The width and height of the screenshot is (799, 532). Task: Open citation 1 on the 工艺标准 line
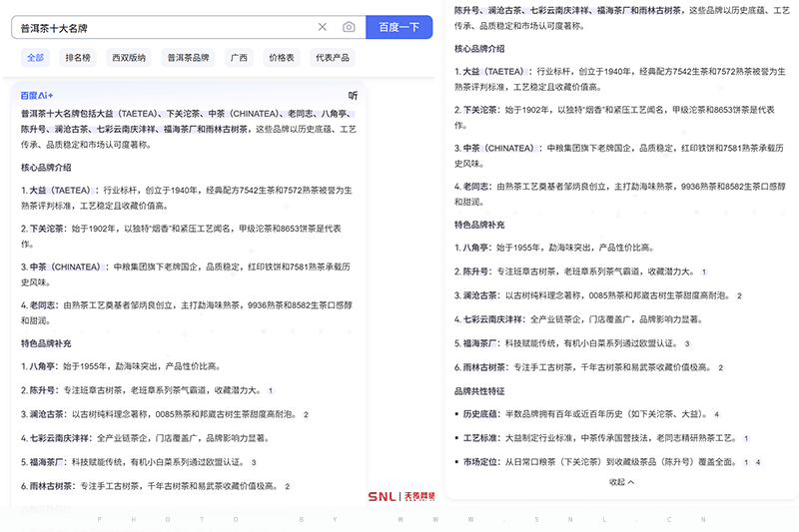pyautogui.click(x=746, y=438)
